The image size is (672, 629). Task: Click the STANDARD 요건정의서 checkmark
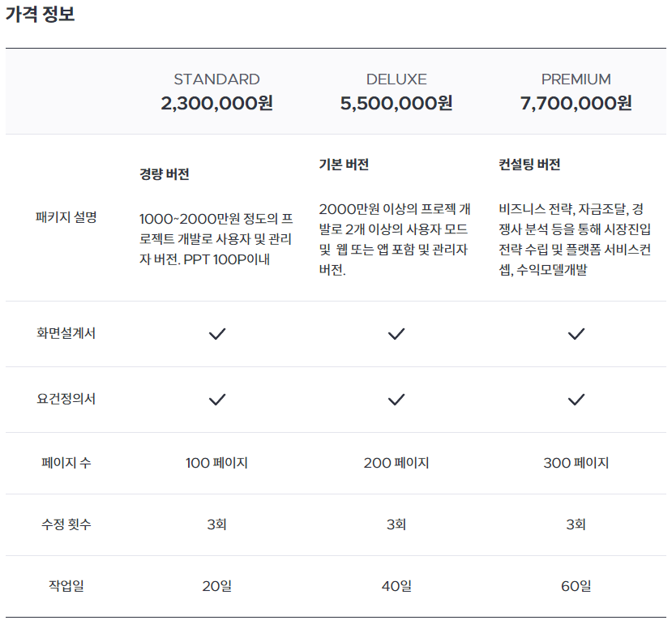tap(217, 400)
